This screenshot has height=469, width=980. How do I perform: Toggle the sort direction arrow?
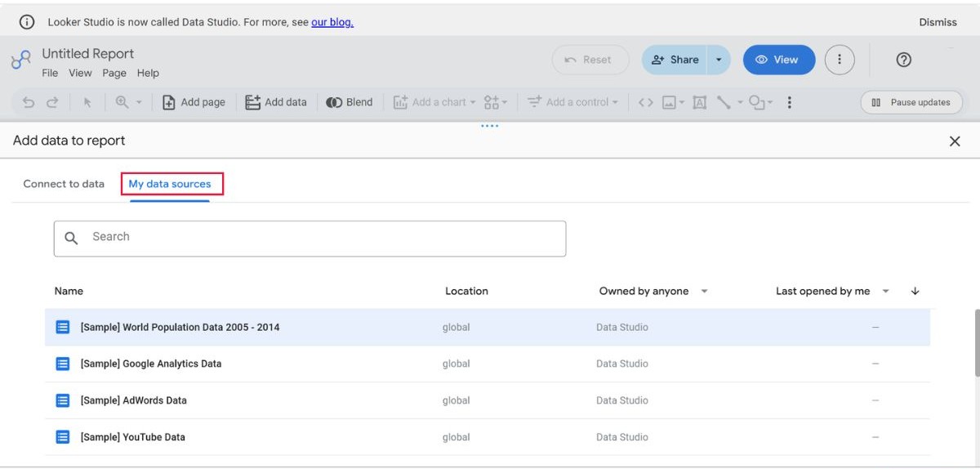(x=915, y=291)
